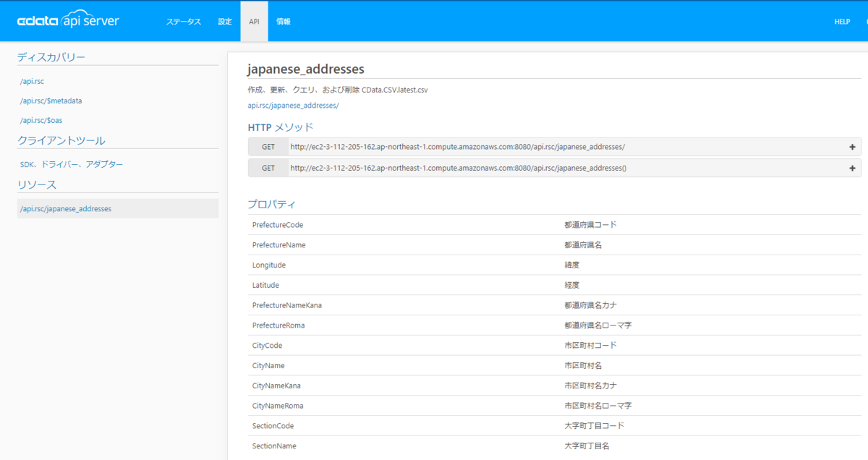
Task: Click the first GET method label
Action: pyautogui.click(x=268, y=147)
